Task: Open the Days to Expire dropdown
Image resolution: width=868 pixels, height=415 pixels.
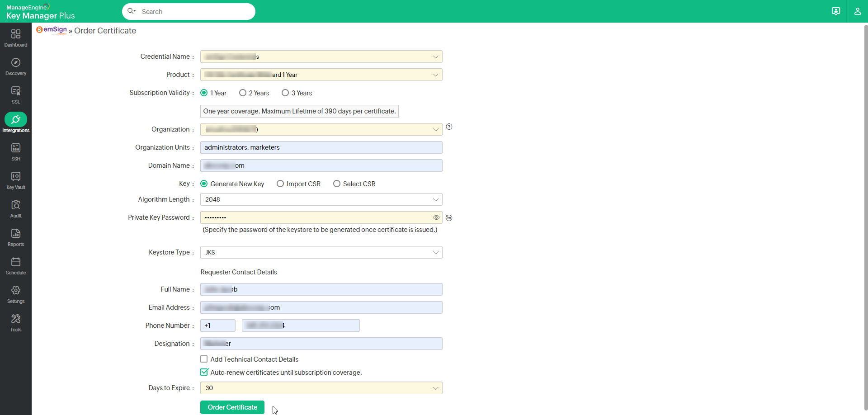Action: [321, 388]
